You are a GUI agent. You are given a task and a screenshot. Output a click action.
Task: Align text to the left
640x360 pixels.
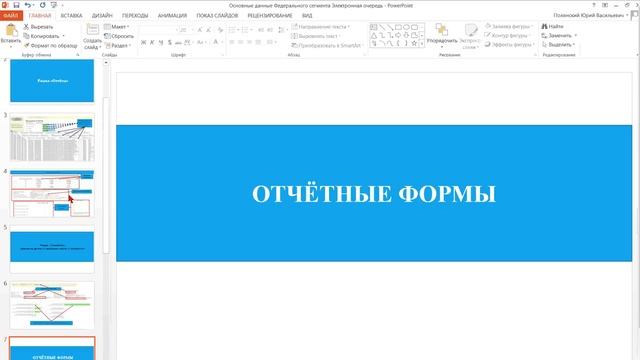point(232,42)
